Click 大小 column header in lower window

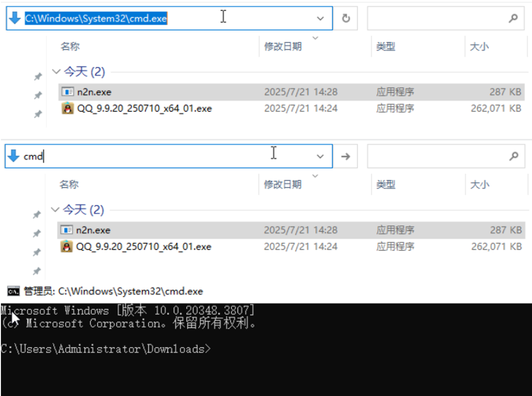point(479,185)
